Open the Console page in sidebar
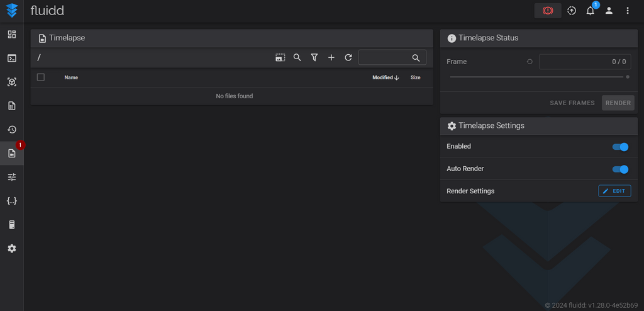644x311 pixels. [11, 59]
